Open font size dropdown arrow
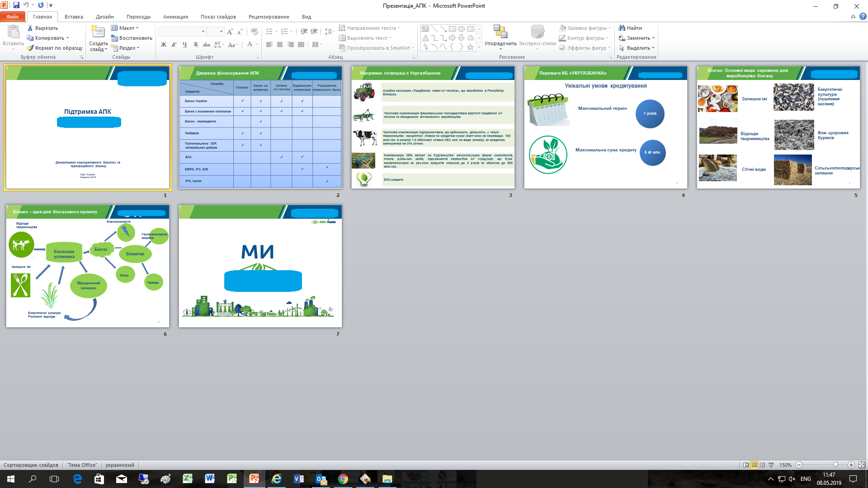Screen dimensions: 868x488 tap(221, 32)
